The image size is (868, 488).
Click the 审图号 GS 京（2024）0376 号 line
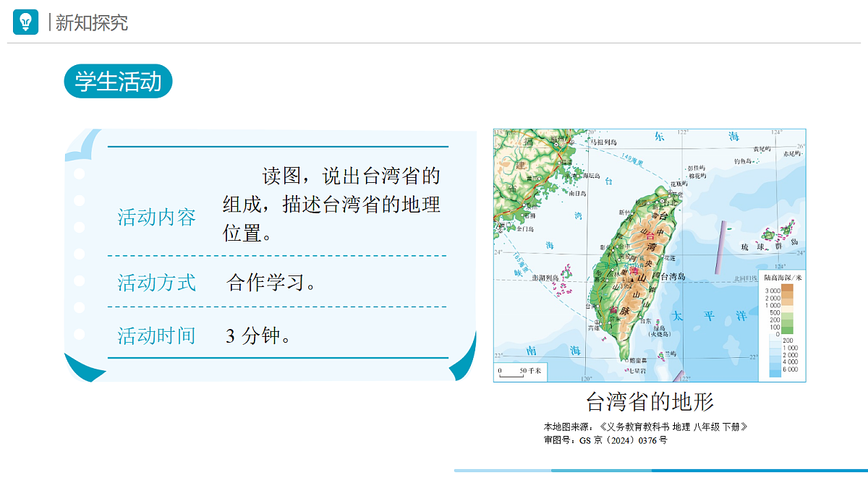click(605, 440)
